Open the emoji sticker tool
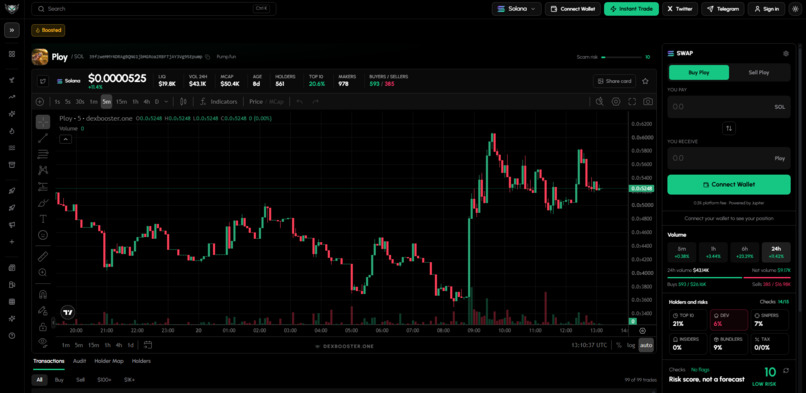 43,235
